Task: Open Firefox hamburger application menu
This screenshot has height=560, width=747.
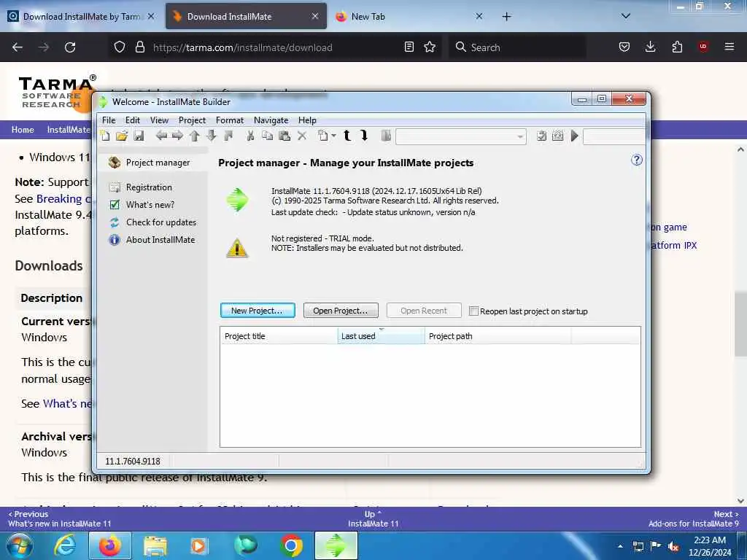Action: pos(729,47)
